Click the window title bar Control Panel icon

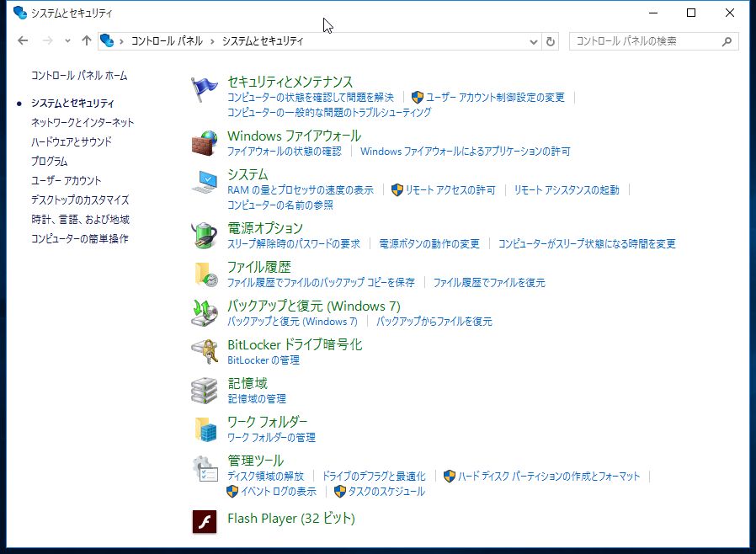19,13
